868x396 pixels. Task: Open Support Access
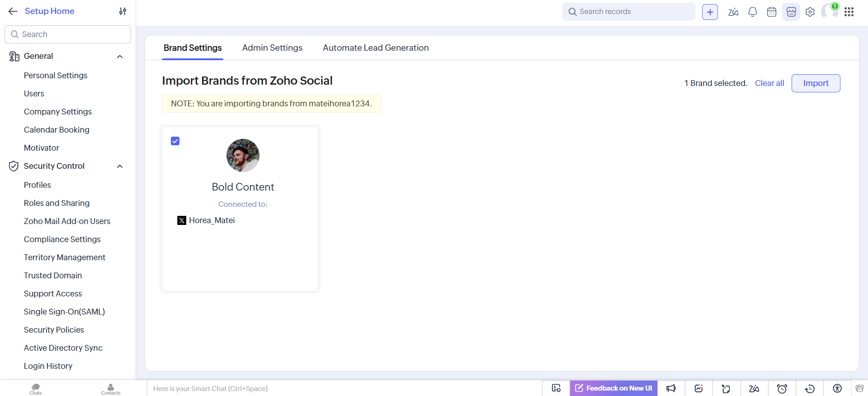(x=53, y=294)
